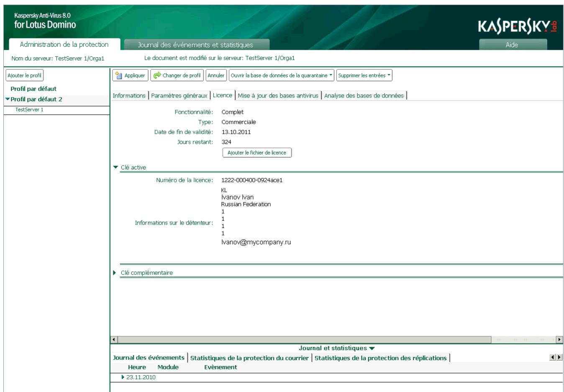564x392 pixels.
Task: Open the Supprimer les entrées dropdown
Action: [364, 75]
